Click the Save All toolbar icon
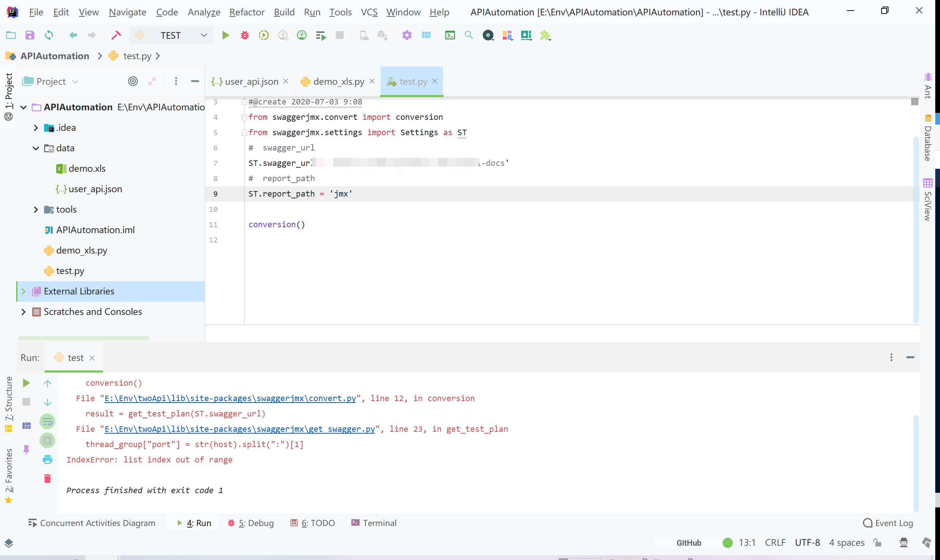The width and height of the screenshot is (940, 560). coord(30,35)
